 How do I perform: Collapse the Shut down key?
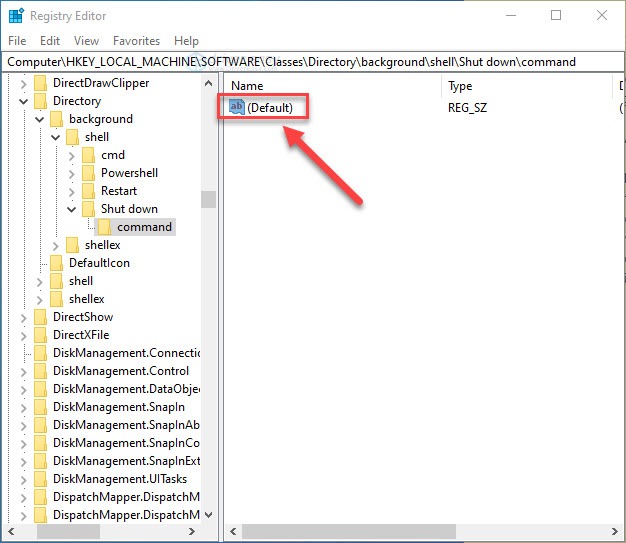(x=71, y=209)
